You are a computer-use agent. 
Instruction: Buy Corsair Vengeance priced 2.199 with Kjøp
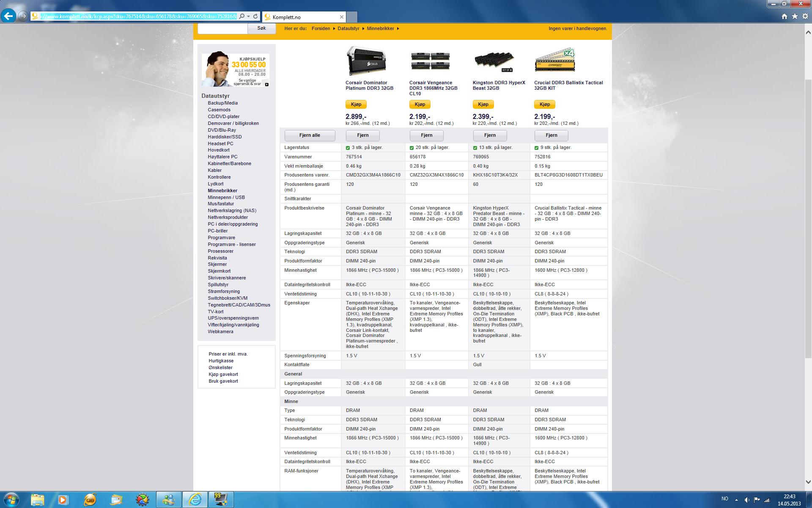tap(420, 105)
